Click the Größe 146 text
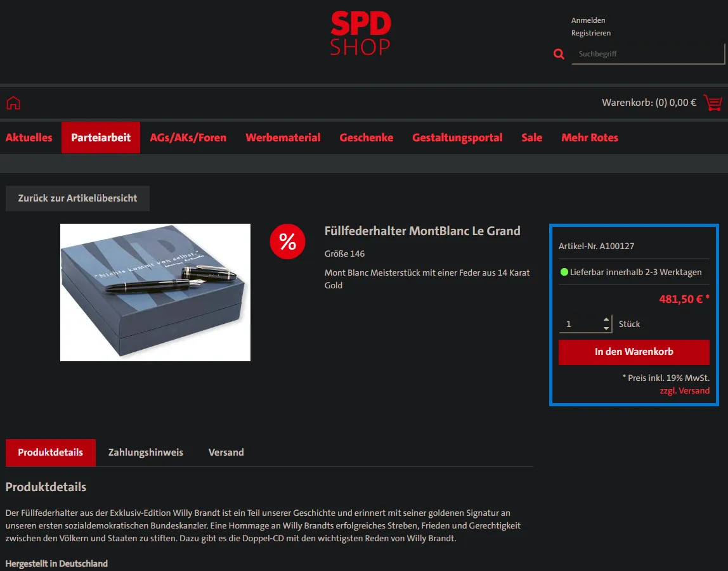The height and width of the screenshot is (571, 728). [344, 253]
